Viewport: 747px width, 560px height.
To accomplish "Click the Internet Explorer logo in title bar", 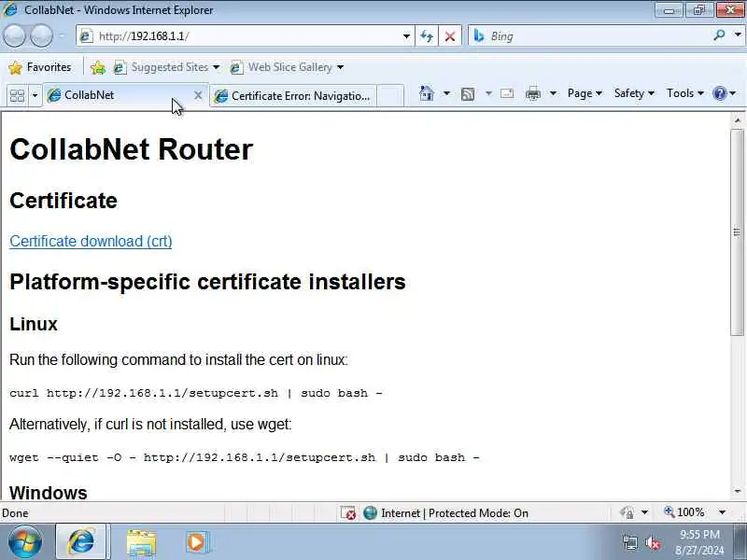I will 9,9.
